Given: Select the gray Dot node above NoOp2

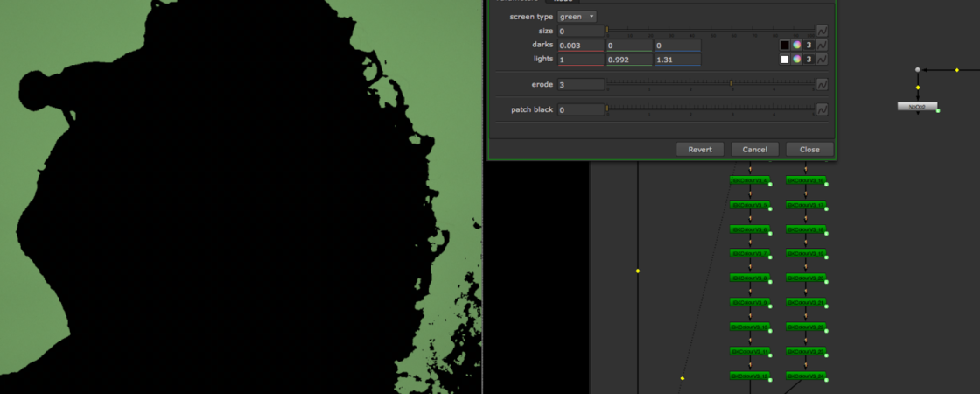Looking at the screenshot, I should pyautogui.click(x=918, y=70).
